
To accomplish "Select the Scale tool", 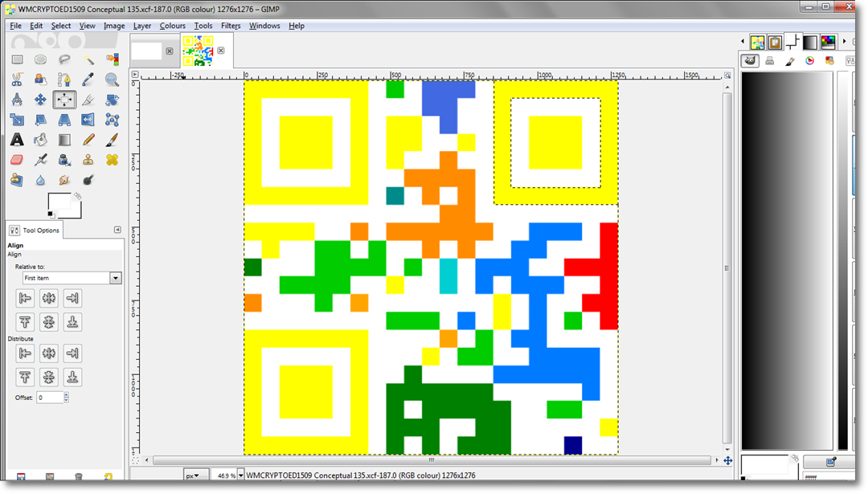I will pos(17,120).
